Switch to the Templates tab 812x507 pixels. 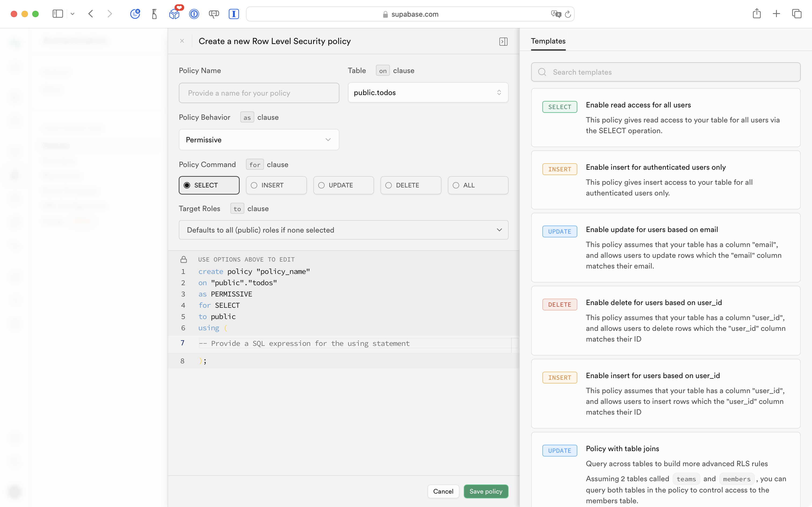point(548,41)
